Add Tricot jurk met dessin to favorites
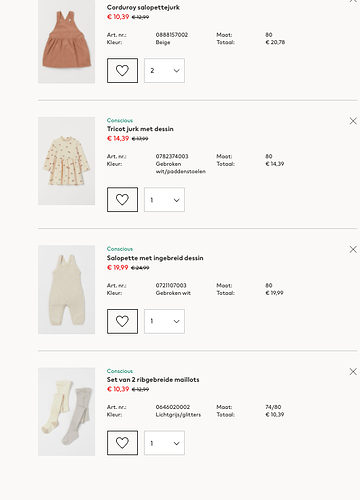Viewport: 360px width, 500px height. [x=122, y=199]
